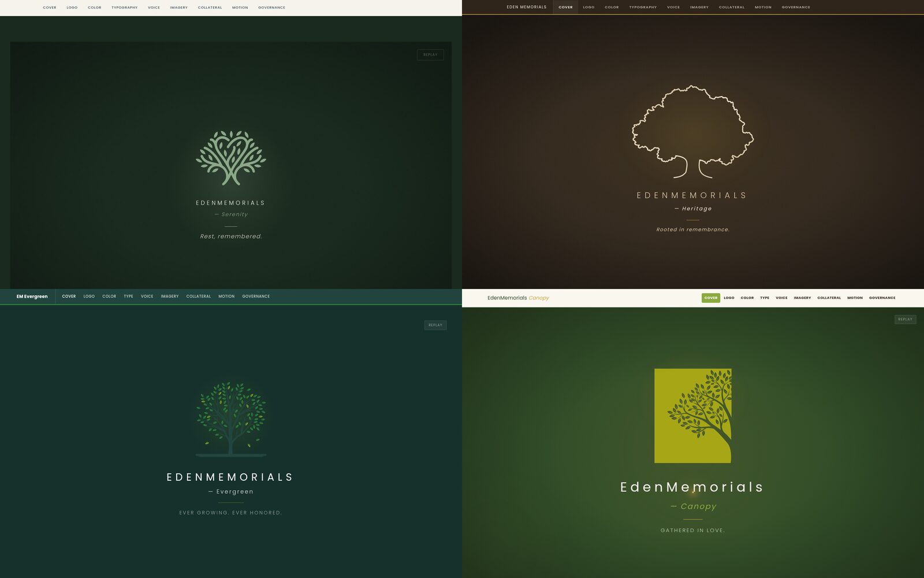Click the '— Canopy' subtitle under wordmark
924x578 pixels.
click(x=693, y=506)
